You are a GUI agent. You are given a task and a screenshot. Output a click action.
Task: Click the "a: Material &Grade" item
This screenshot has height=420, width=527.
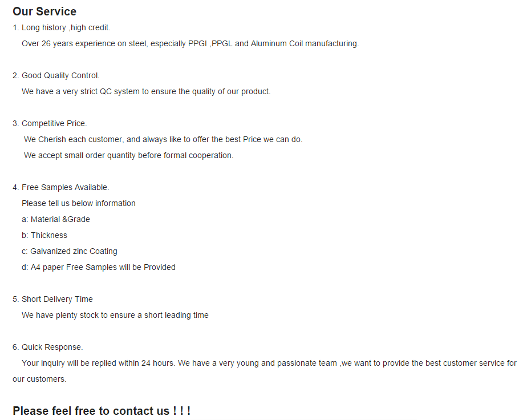coord(56,219)
